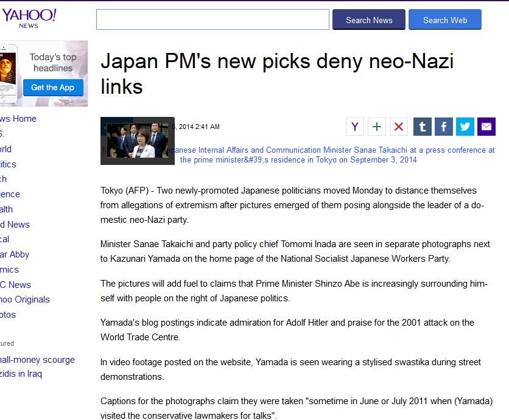This screenshot has width=509, height=420.
Task: Open the Dear Abby sidebar link
Action: 15,254
